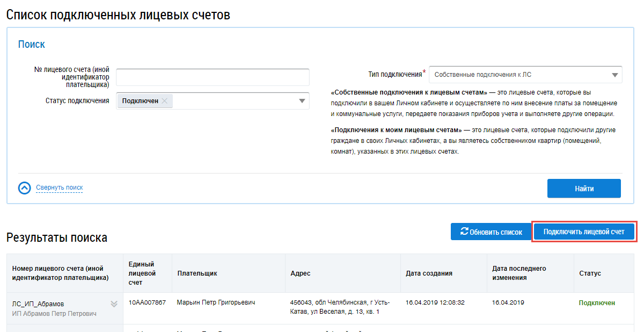Click the "Подключить лицевой счет" button
Image resolution: width=644 pixels, height=332 pixels.
tap(584, 232)
